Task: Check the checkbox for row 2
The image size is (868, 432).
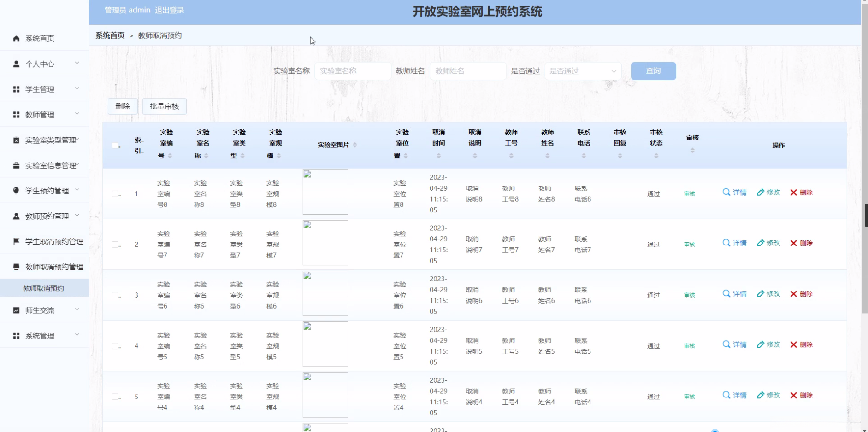Action: tap(115, 245)
